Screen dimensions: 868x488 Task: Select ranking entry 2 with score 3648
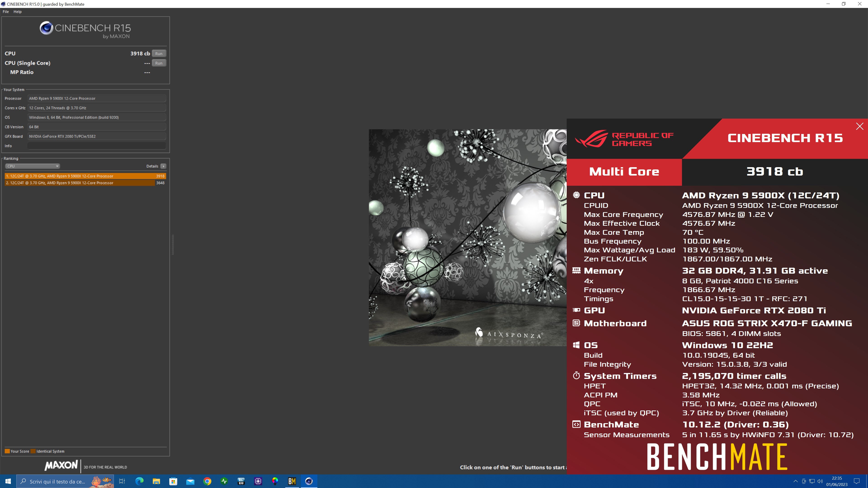tap(85, 183)
